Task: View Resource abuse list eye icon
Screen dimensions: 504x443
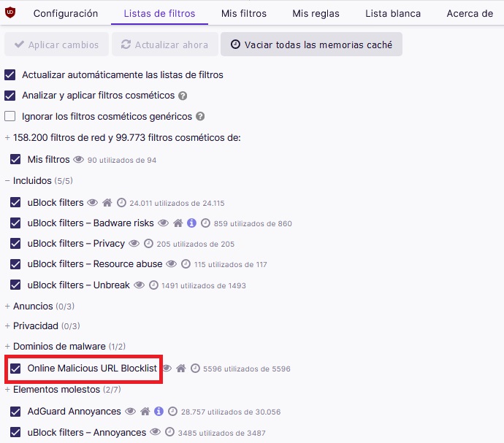Action: click(172, 263)
